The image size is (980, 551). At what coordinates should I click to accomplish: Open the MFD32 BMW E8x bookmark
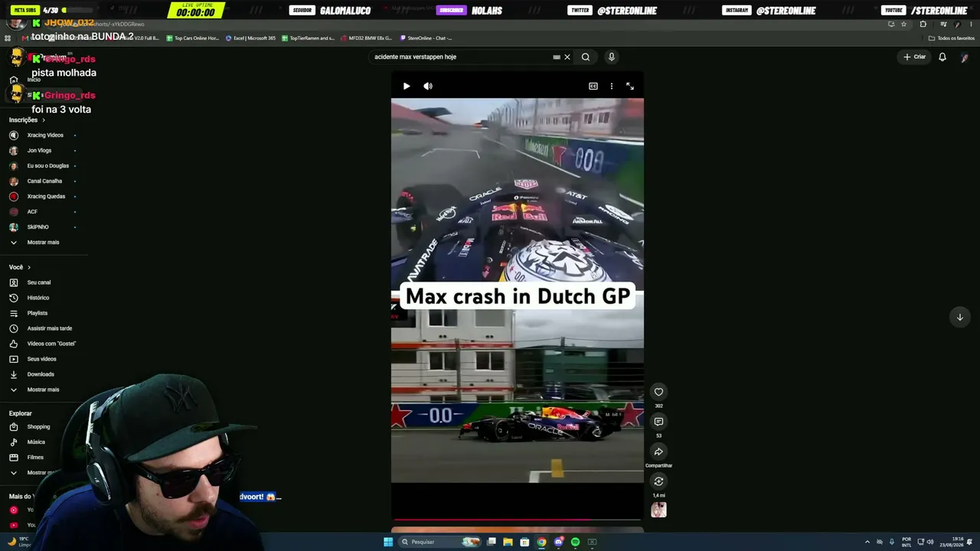(x=366, y=38)
